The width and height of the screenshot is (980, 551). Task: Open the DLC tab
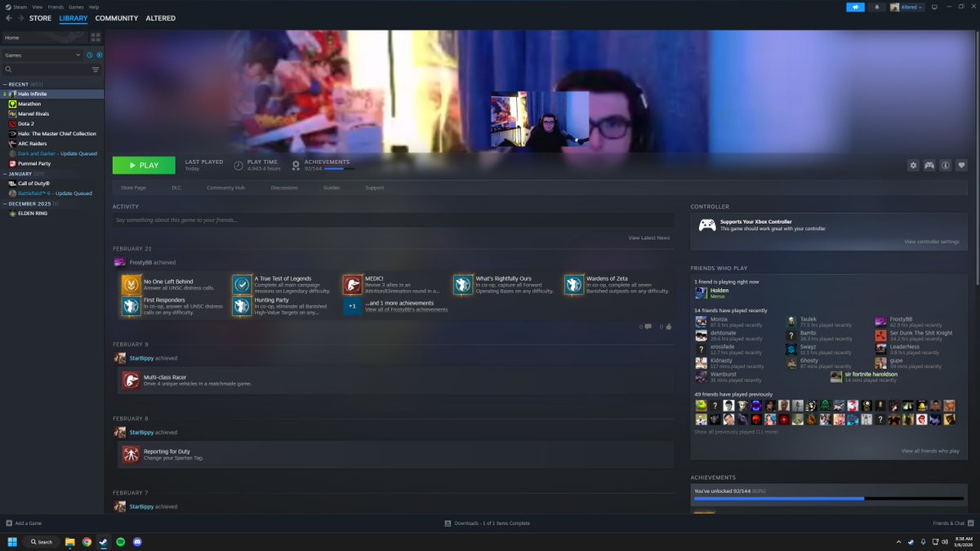[176, 188]
